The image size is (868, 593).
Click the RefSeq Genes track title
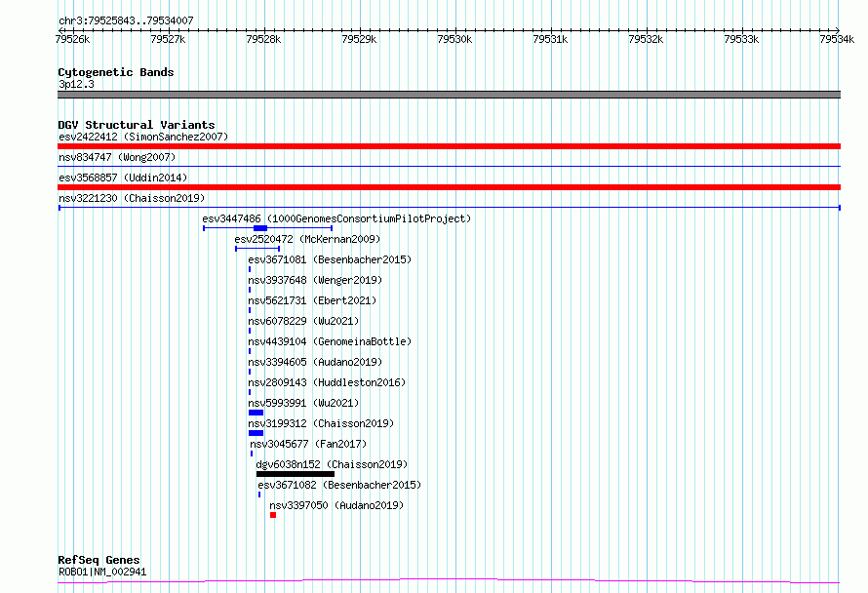99,561
